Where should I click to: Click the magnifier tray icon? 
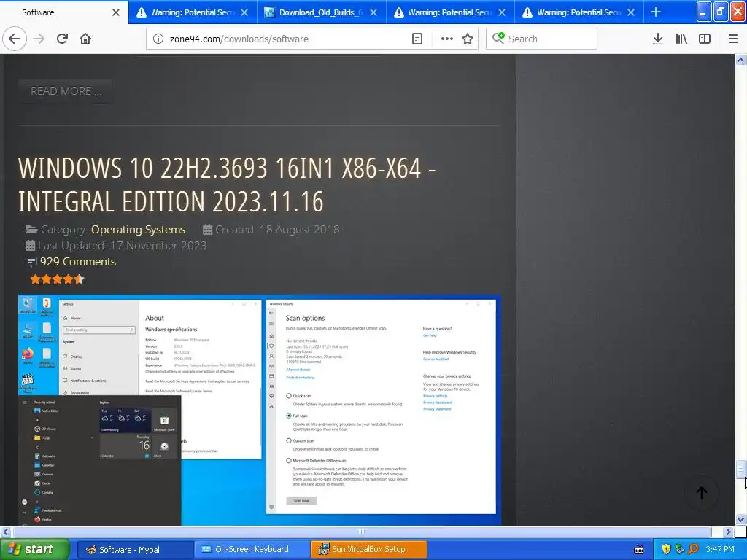pos(693,549)
